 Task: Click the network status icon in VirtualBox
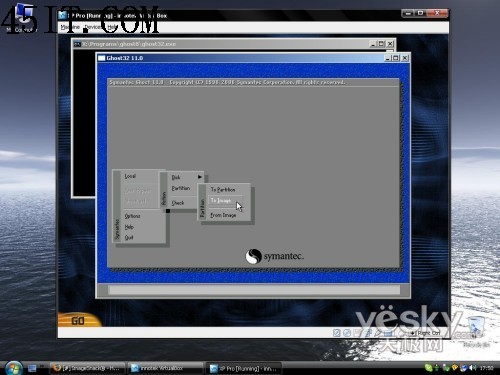click(x=368, y=333)
